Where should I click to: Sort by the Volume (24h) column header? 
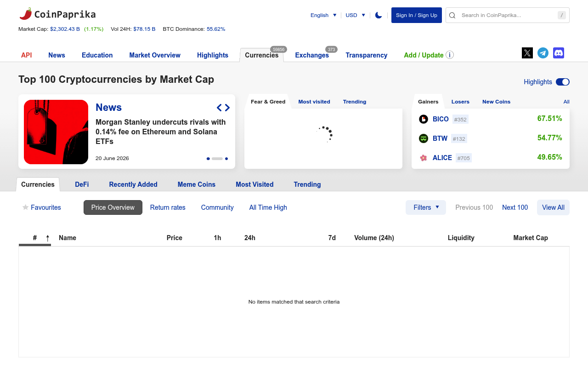tap(374, 238)
